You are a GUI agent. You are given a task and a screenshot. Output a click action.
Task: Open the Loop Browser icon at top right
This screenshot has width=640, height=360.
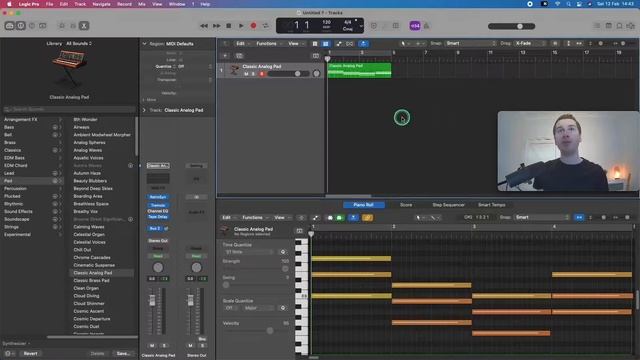click(x=619, y=26)
